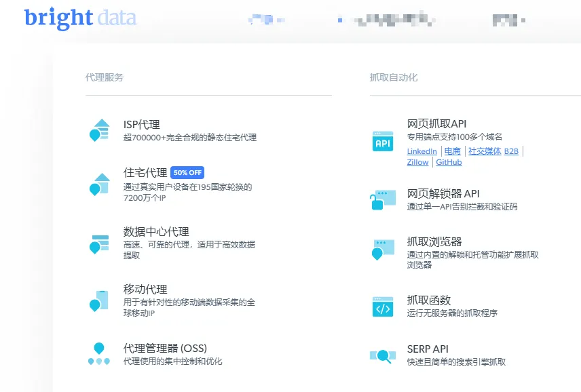
Task: Select the 抓取函数 code brackets icon
Action: [381, 305]
